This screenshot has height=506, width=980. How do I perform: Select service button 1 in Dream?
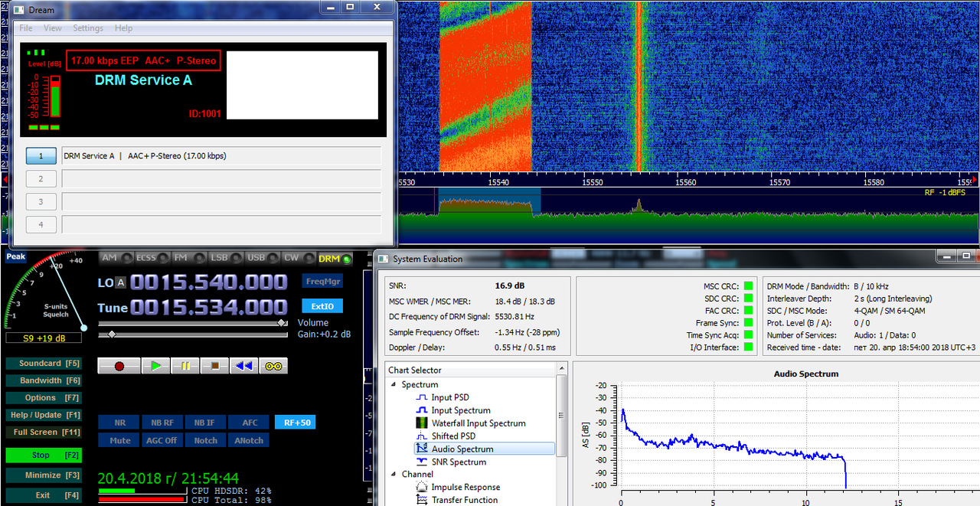tap(41, 156)
